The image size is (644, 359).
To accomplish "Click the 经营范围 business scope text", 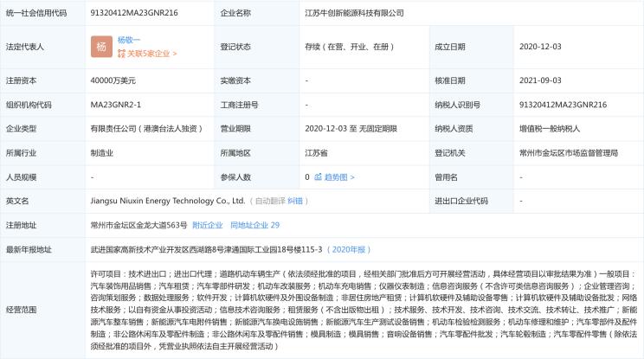I will [364, 309].
